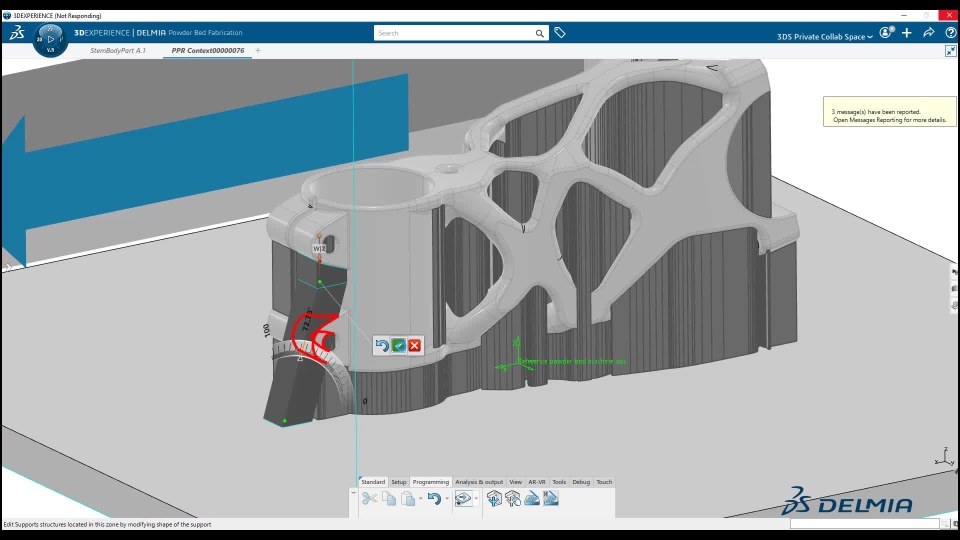This screenshot has height=540, width=960.
Task: Add a new tab with the plus
Action: click(x=258, y=51)
